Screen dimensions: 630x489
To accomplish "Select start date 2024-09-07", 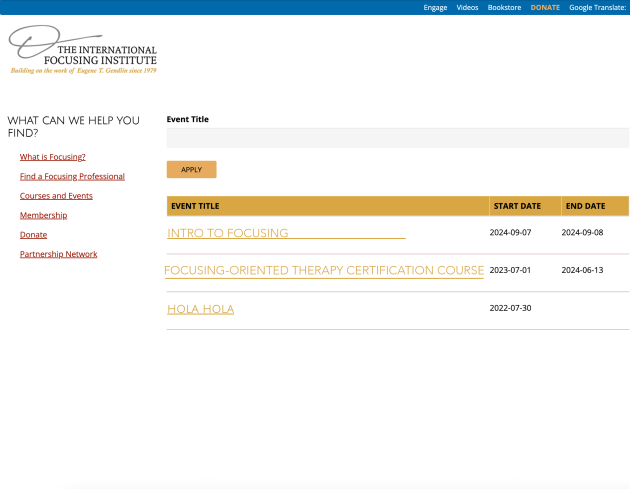I will click(510, 232).
